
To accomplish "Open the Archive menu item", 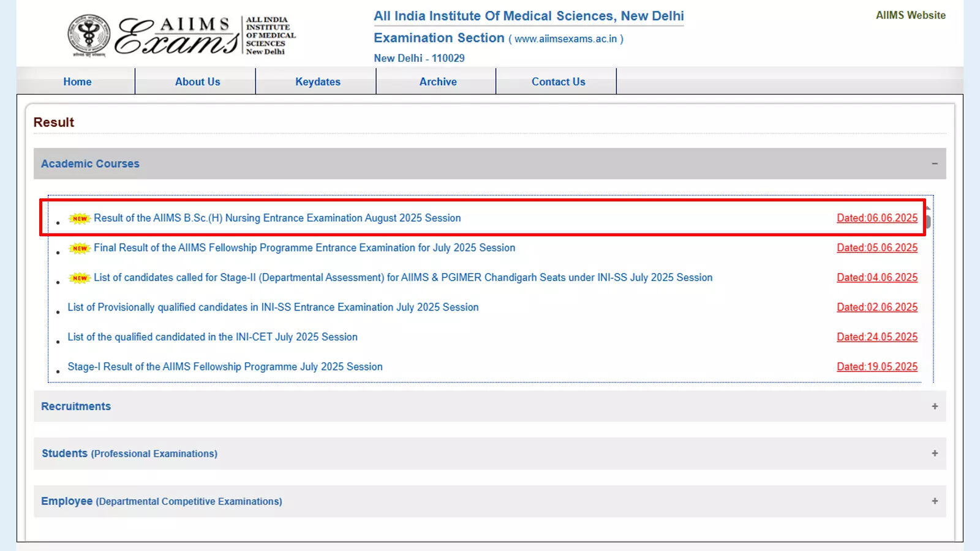I will pos(437,81).
